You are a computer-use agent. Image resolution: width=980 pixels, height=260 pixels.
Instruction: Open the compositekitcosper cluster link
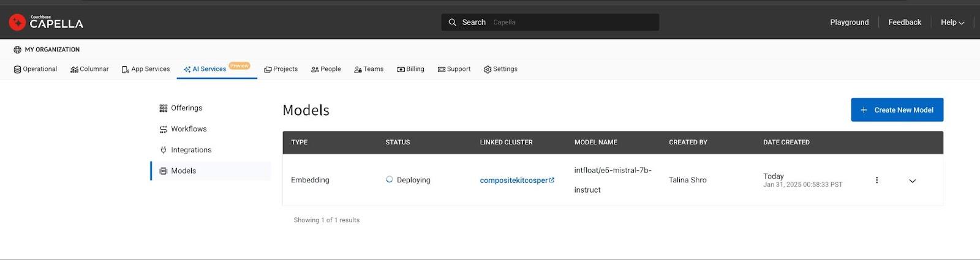coord(513,180)
